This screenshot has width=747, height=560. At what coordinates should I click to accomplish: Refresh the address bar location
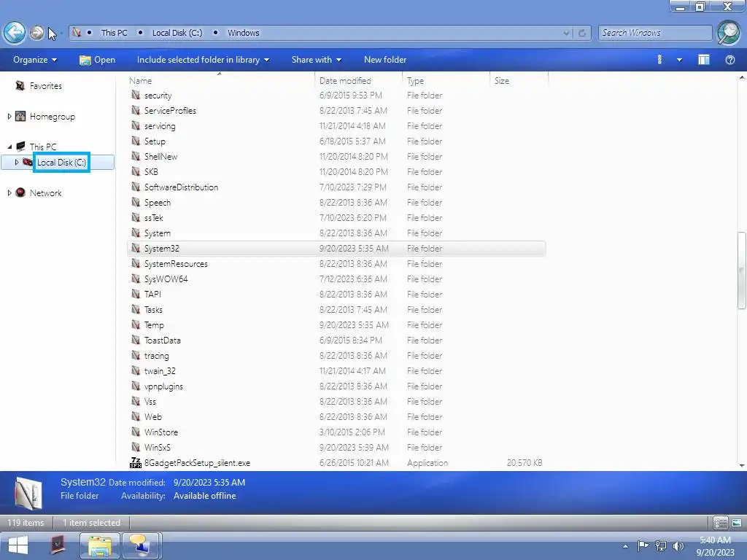[x=582, y=33]
